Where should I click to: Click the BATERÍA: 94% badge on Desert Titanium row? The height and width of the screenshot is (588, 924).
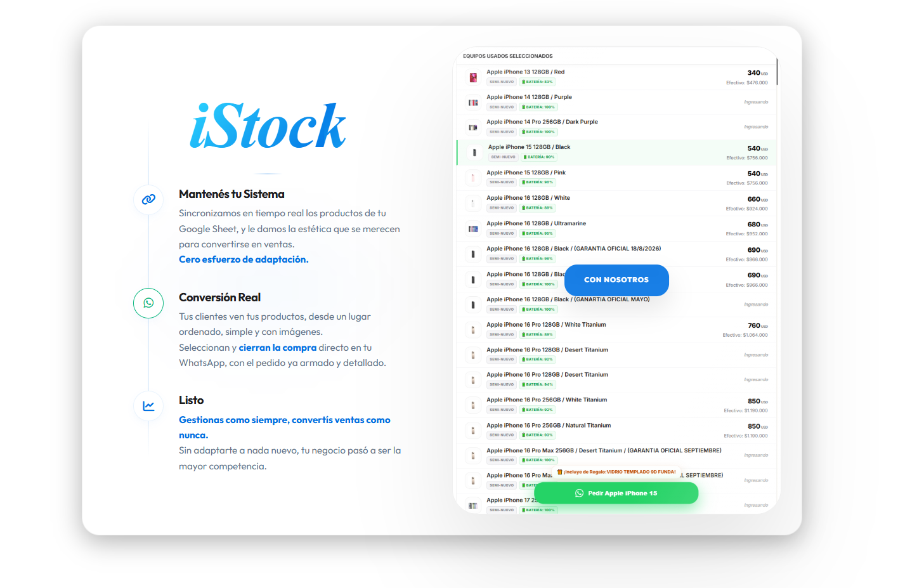538,384
